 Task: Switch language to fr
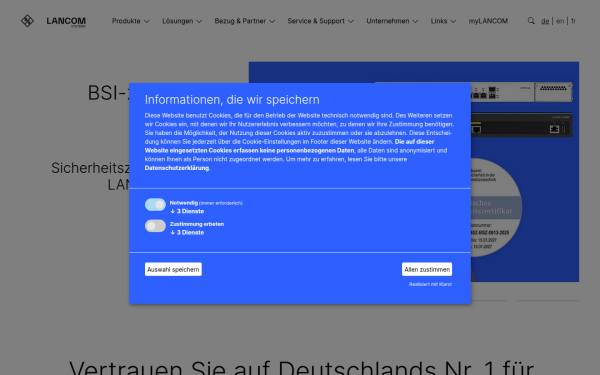tap(573, 21)
